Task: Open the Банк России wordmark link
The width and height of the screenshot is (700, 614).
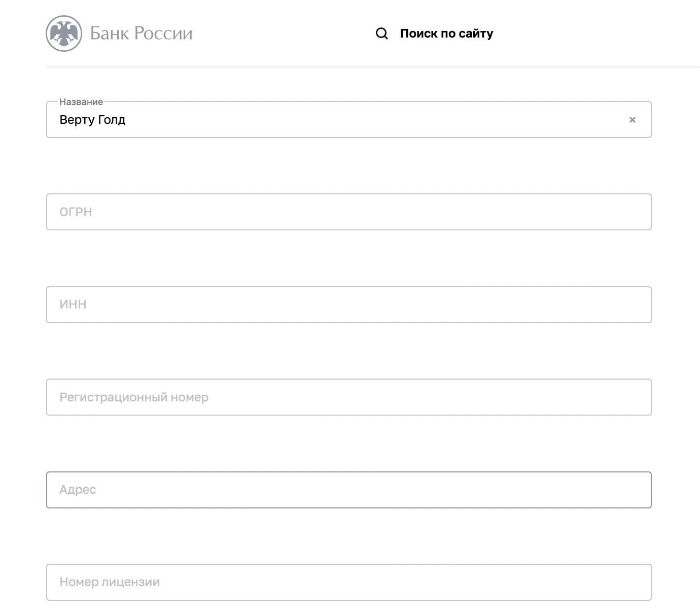Action: point(142,33)
